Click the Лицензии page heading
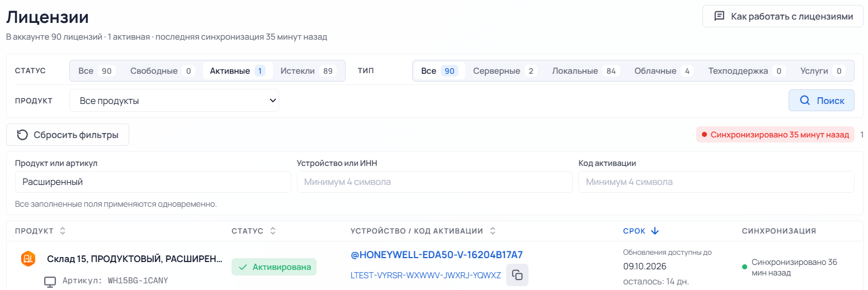This screenshot has width=868, height=290. click(x=48, y=17)
